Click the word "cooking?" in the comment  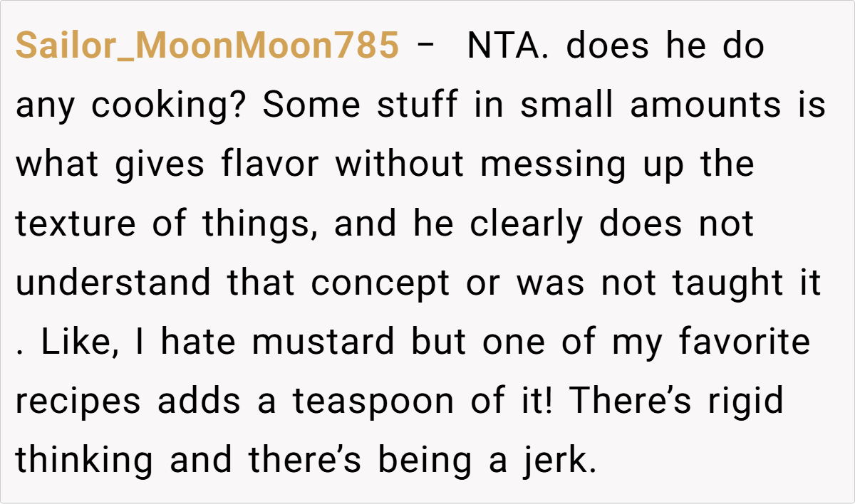(x=170, y=106)
